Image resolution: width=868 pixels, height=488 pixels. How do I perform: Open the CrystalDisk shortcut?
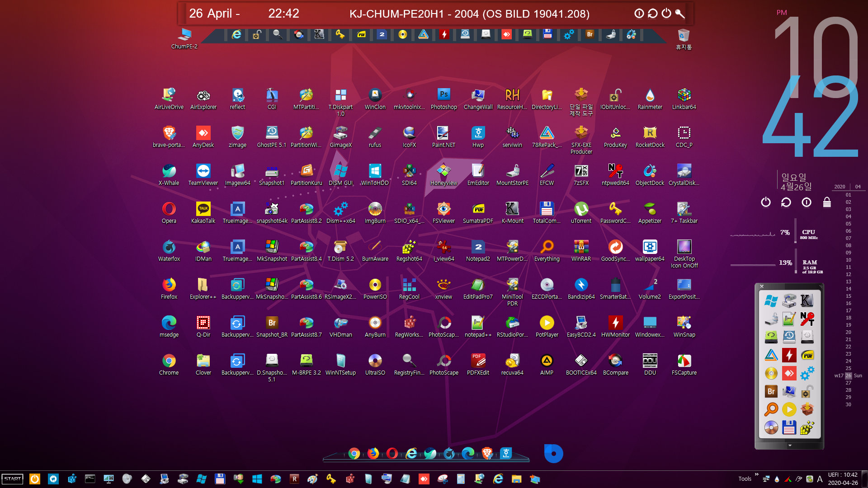coord(684,175)
